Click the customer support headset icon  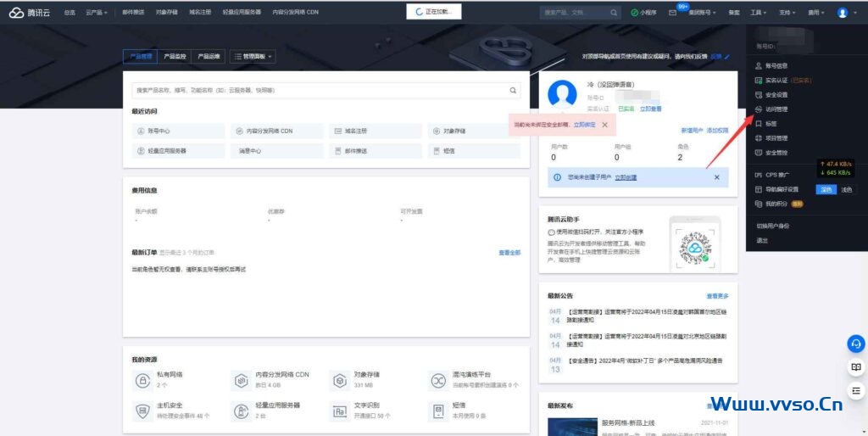point(856,344)
